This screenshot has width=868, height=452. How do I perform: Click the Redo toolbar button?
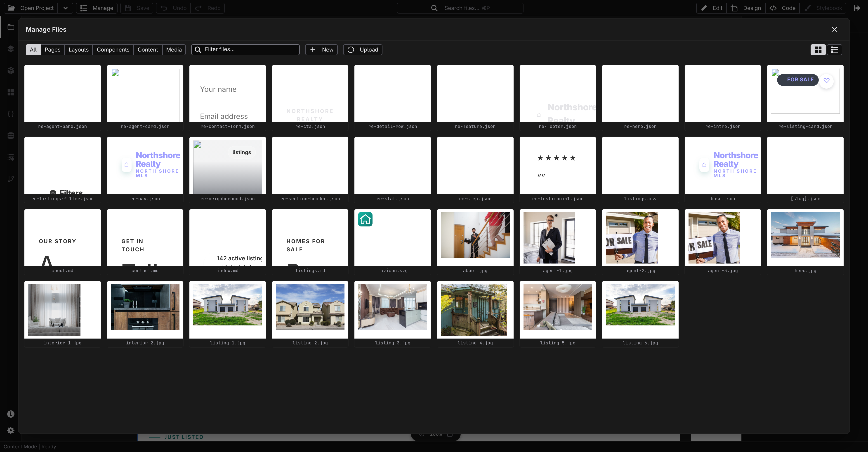click(208, 8)
